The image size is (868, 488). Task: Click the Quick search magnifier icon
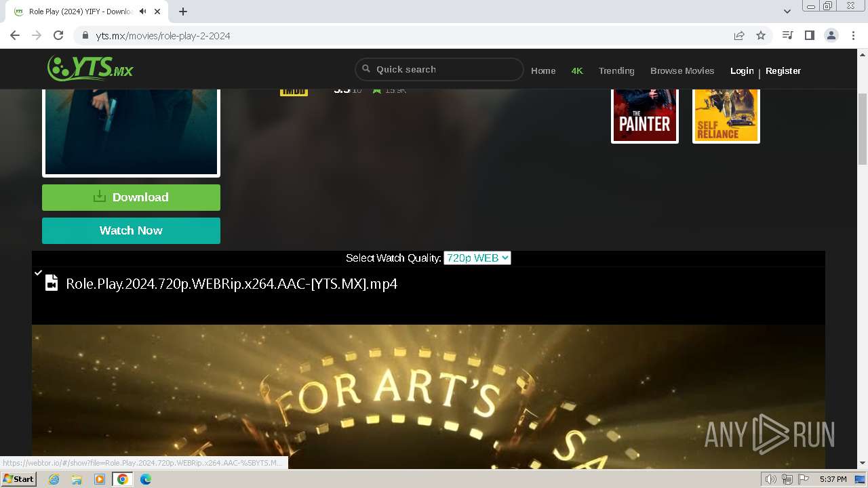point(366,68)
